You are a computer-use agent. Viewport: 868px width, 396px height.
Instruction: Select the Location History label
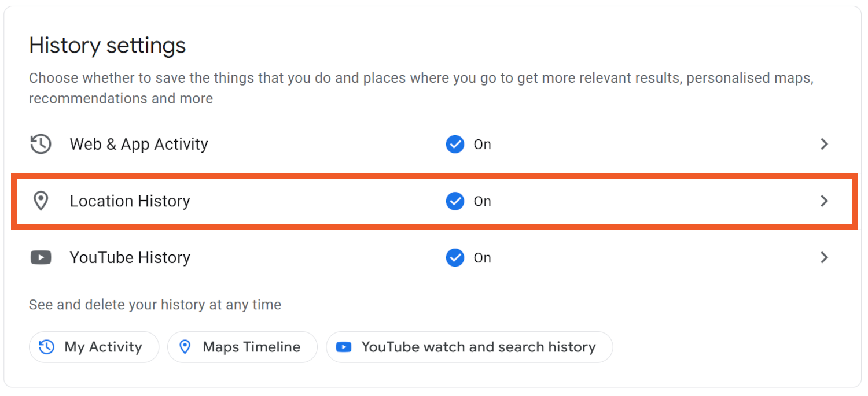(x=130, y=201)
